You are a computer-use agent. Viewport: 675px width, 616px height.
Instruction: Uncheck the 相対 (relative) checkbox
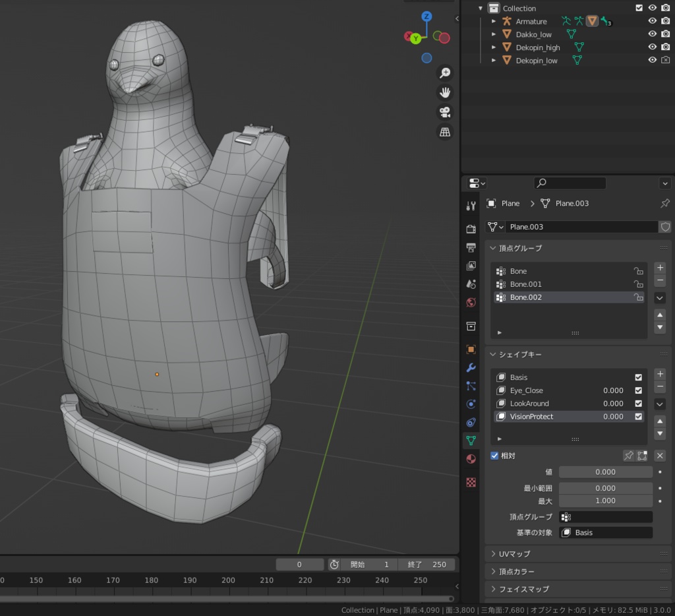point(494,456)
